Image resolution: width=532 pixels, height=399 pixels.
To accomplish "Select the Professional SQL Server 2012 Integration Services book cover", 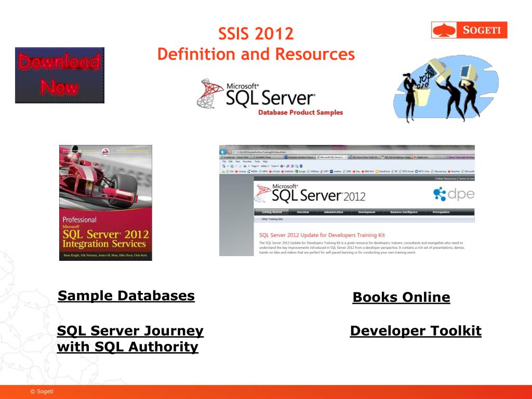I will [105, 203].
